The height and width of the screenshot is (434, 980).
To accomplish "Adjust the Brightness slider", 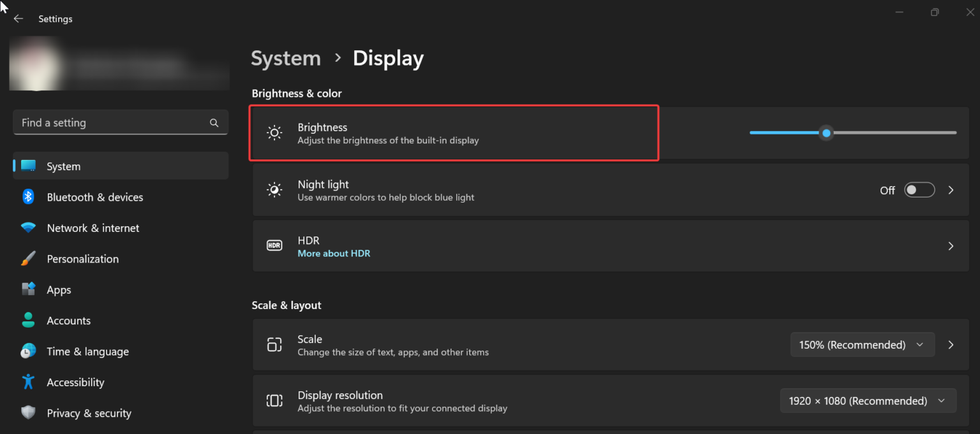I will point(826,133).
